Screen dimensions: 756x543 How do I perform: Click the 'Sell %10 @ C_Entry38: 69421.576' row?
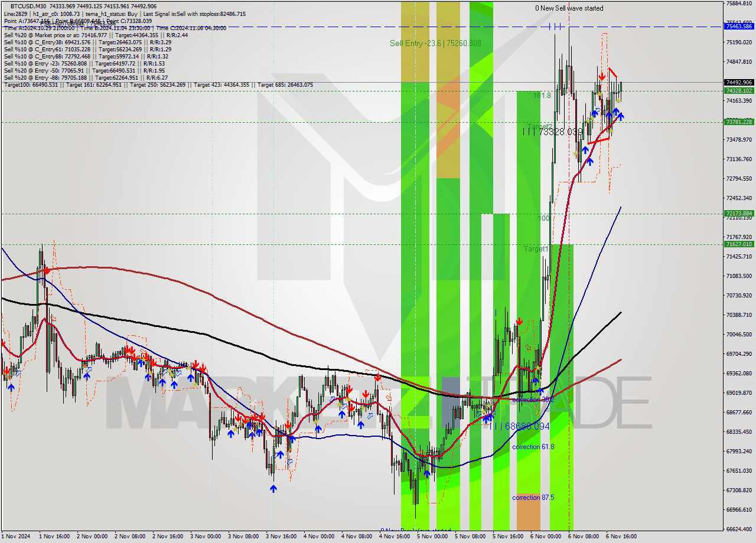(87, 42)
